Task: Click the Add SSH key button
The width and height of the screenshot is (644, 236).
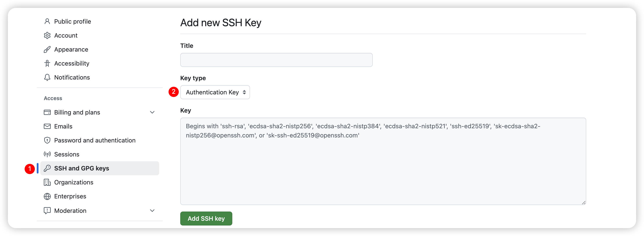Action: [x=206, y=218]
